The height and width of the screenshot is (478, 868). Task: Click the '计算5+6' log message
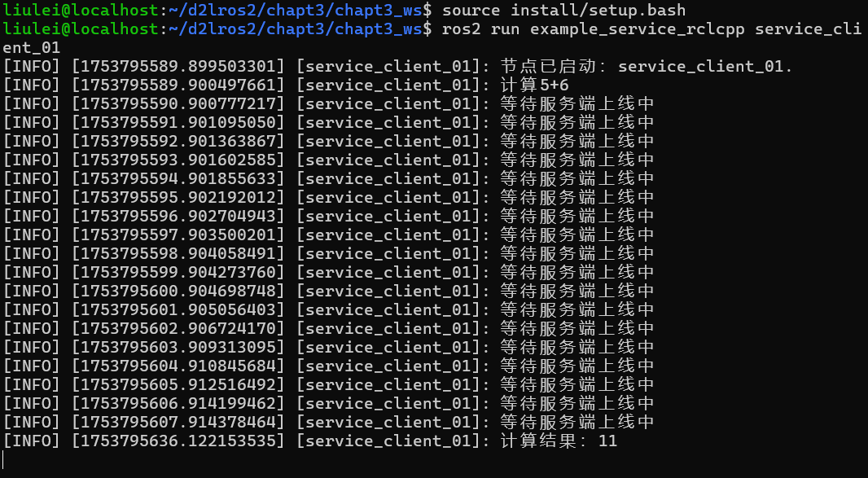[535, 86]
